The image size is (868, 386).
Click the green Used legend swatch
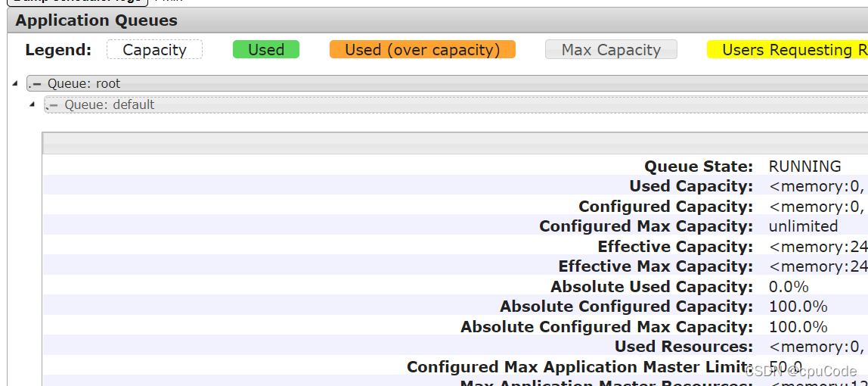265,49
